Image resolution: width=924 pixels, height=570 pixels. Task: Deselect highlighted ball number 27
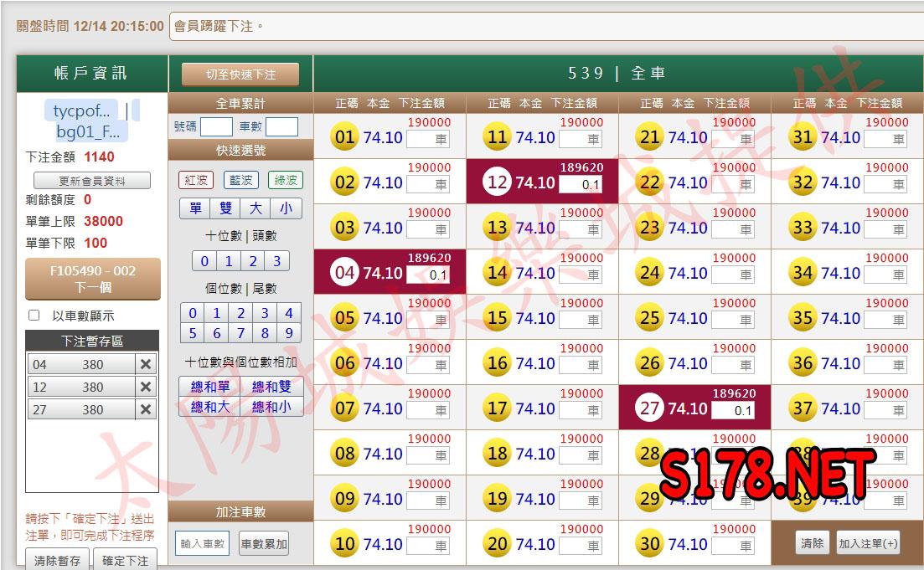pos(649,408)
